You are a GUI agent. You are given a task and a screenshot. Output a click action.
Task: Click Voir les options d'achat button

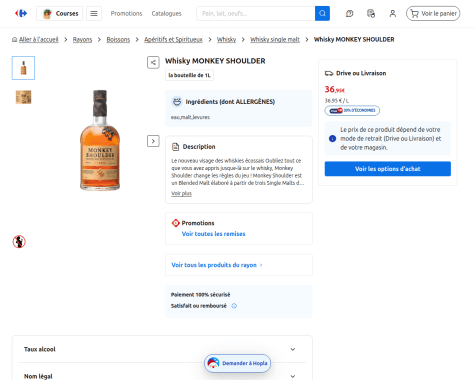pyautogui.click(x=388, y=169)
